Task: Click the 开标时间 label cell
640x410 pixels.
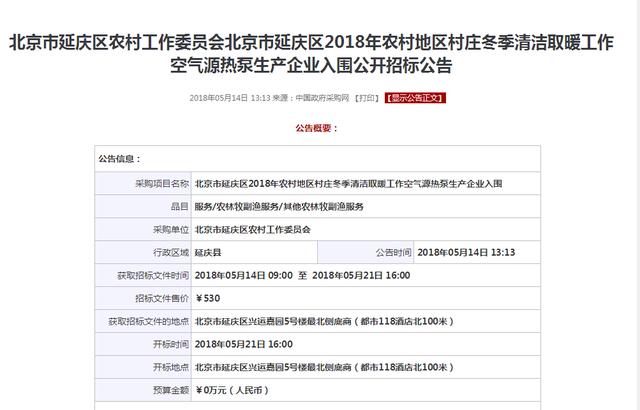Action: [143, 344]
